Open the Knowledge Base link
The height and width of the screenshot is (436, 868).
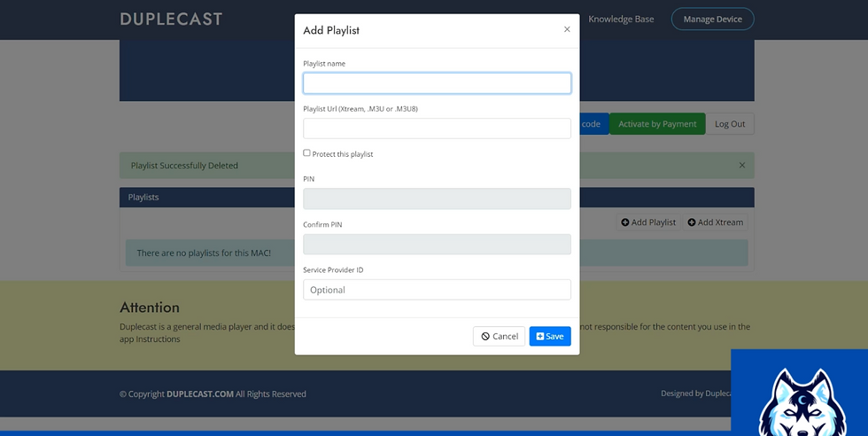coord(621,19)
